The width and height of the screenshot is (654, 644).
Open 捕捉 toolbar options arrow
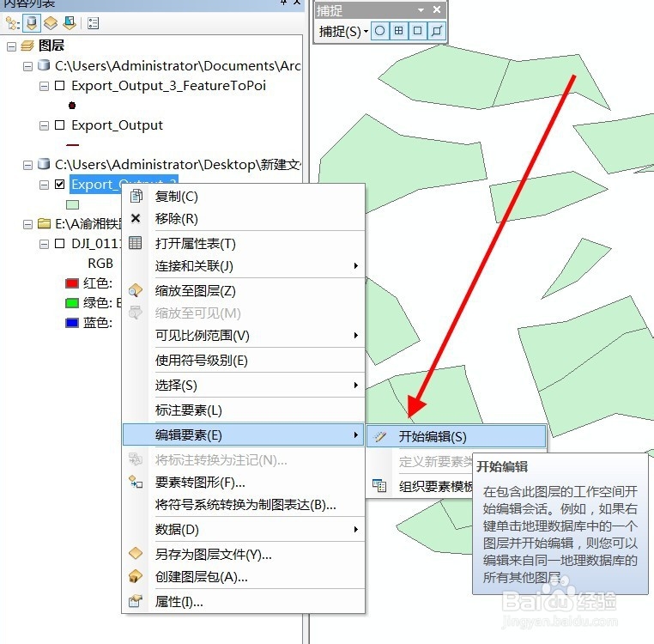tap(421, 9)
